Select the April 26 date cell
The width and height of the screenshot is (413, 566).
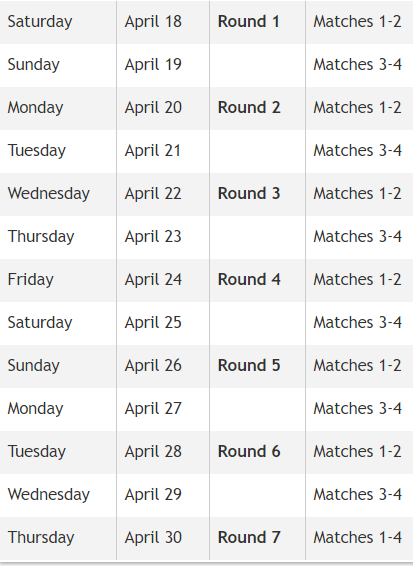click(x=153, y=365)
